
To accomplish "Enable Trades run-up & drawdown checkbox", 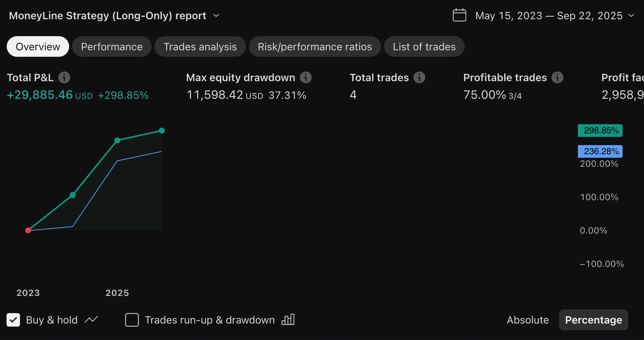I will point(132,320).
